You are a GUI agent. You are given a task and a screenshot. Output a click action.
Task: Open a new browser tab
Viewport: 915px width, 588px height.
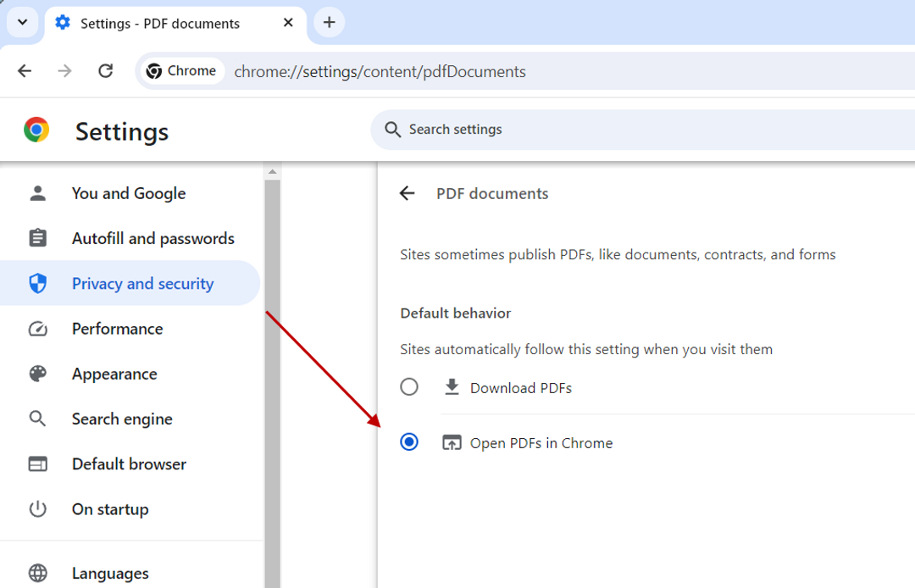coord(329,22)
